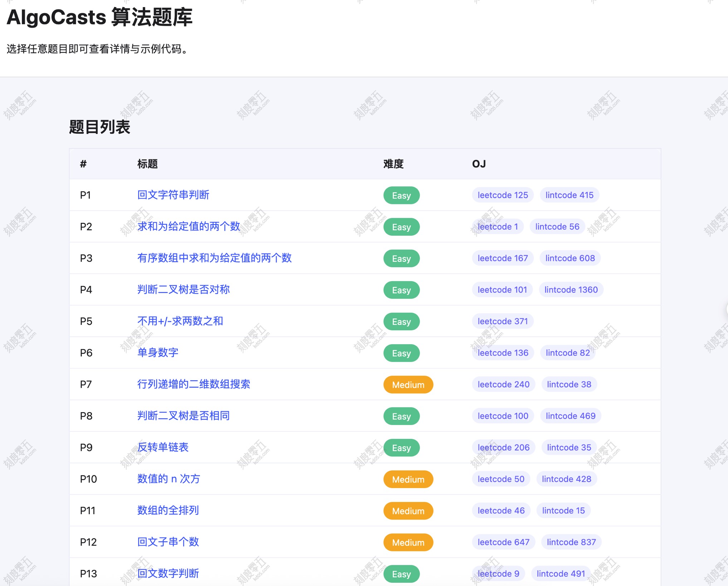
Task: Open problem 求和为给定值的两个数
Action: coord(189,226)
